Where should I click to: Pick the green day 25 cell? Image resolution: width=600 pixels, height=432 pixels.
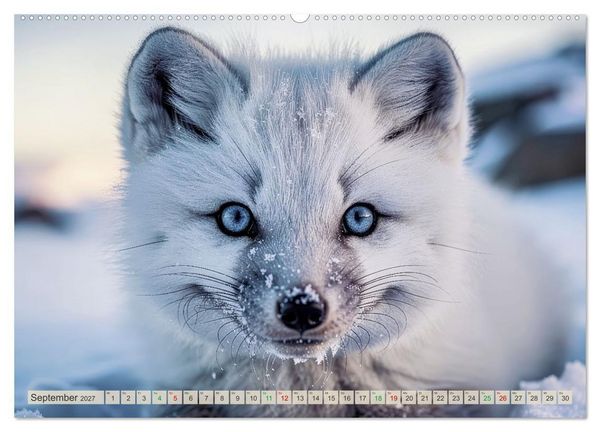coord(487,398)
